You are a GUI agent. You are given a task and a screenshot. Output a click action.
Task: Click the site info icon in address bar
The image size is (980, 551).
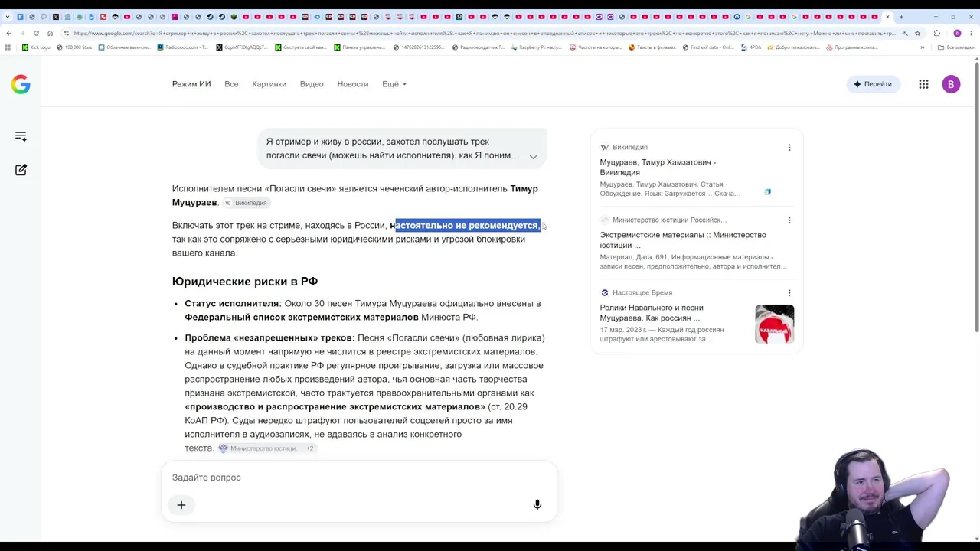click(66, 33)
